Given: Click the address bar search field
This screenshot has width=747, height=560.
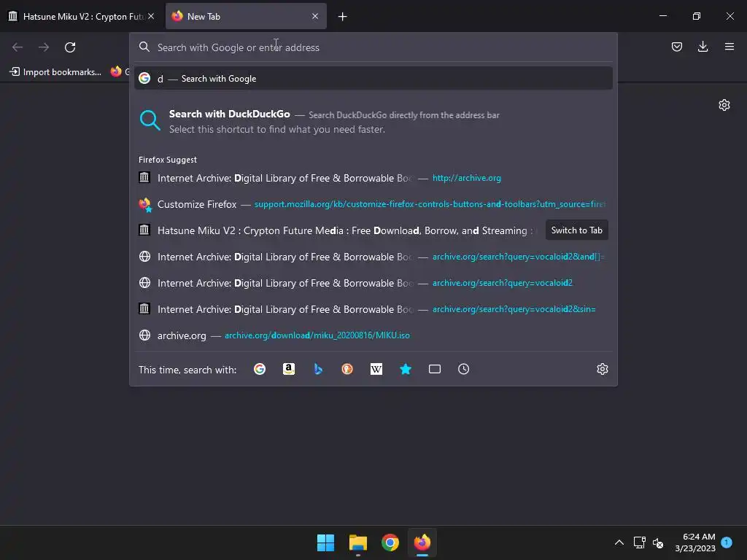Looking at the screenshot, I should tap(373, 47).
